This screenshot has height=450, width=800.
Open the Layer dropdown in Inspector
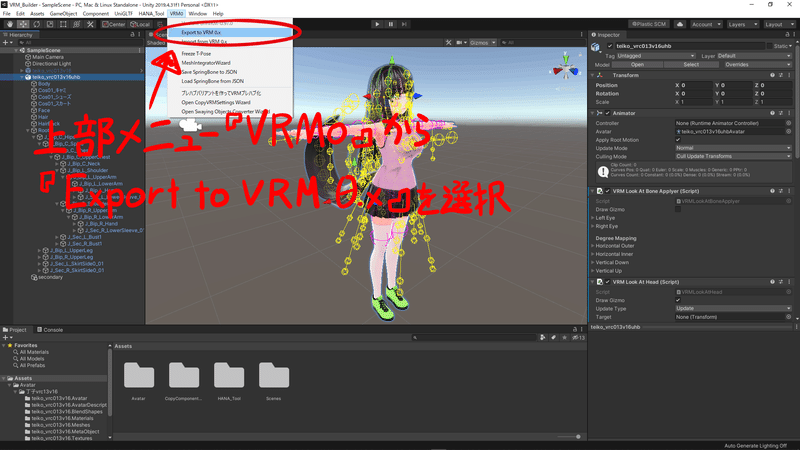(x=755, y=56)
